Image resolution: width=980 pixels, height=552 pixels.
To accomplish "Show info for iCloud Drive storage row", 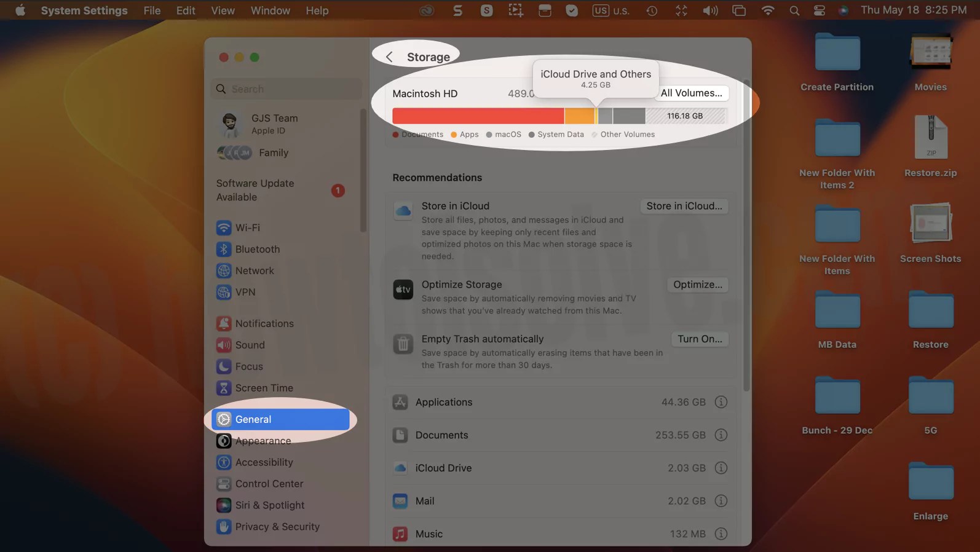I will 721,468.
